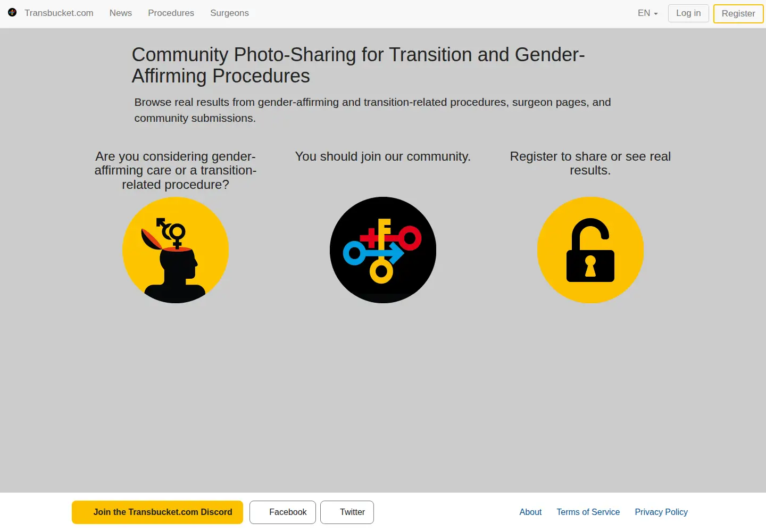Click the 'Browse real results' description text
The height and width of the screenshot is (532, 766).
click(372, 110)
